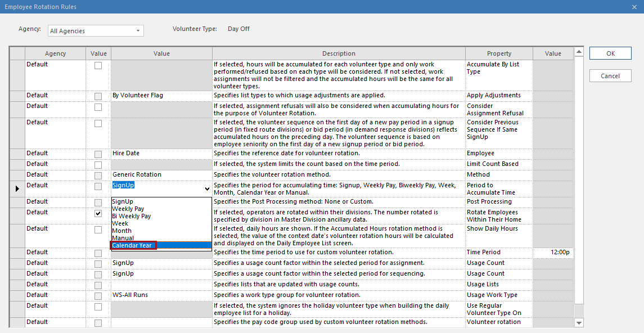Click the Property column header
The height and width of the screenshot is (333, 644).
click(x=499, y=53)
